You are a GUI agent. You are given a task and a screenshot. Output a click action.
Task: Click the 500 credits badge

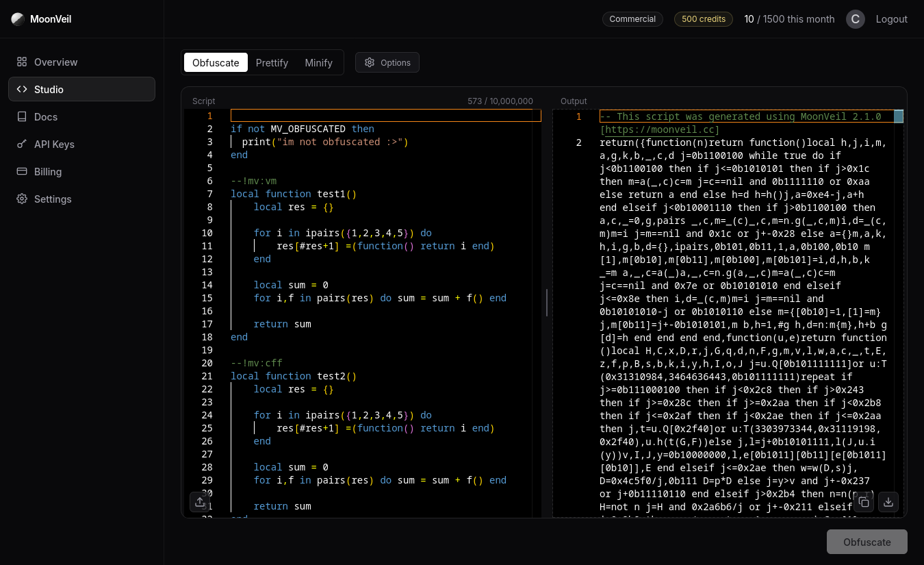tap(704, 19)
